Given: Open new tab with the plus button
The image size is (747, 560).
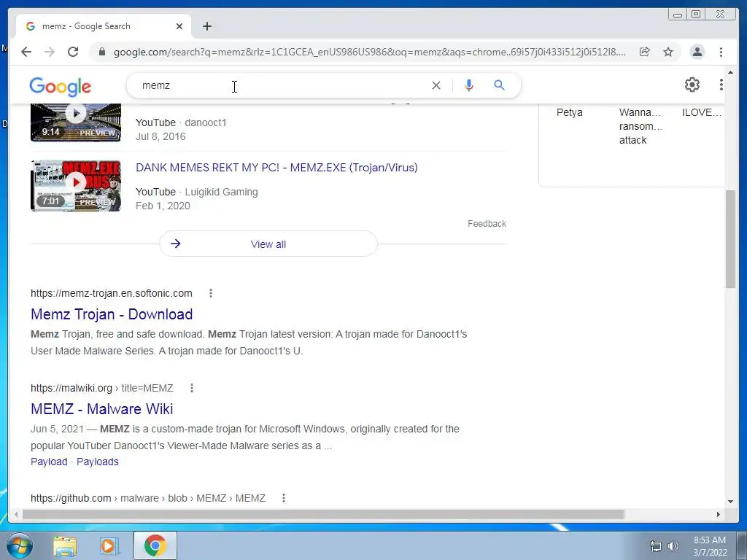Looking at the screenshot, I should tap(206, 26).
